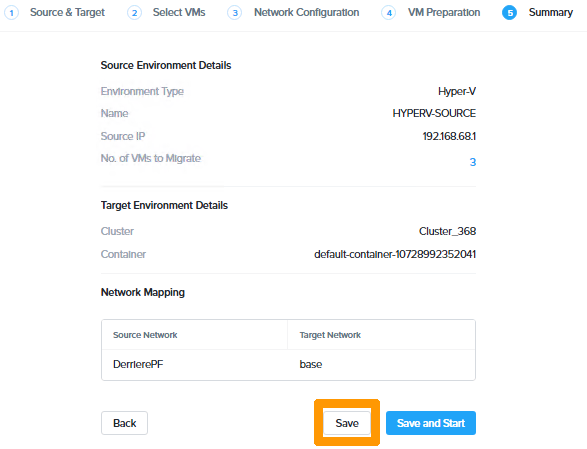Click the Source IP label
The image size is (587, 449).
(123, 136)
